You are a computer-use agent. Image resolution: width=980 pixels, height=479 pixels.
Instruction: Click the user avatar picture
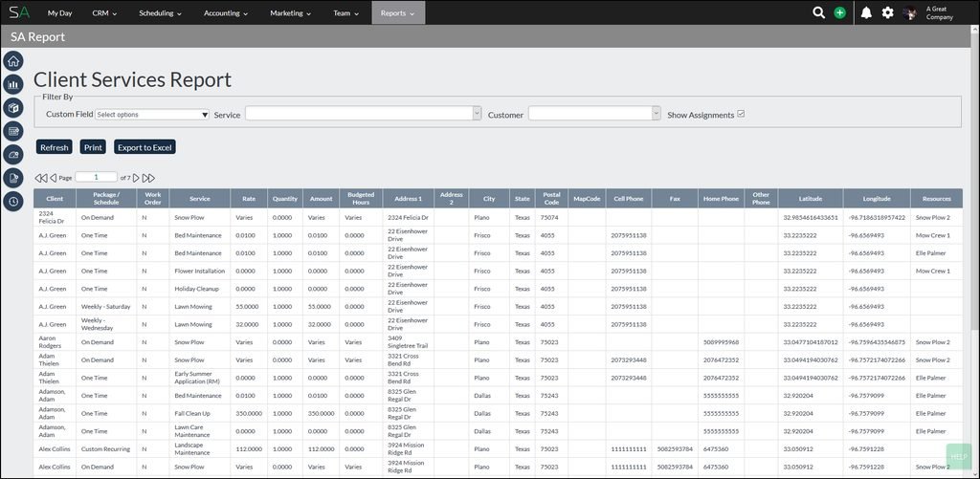tap(911, 12)
